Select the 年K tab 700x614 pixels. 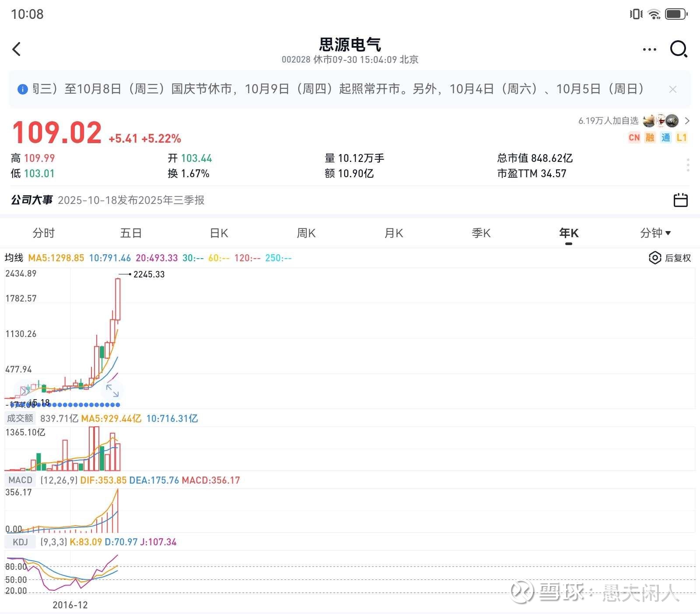569,233
